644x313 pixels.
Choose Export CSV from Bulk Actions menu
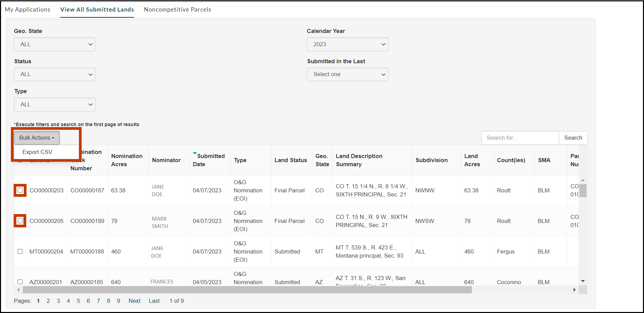click(x=37, y=152)
